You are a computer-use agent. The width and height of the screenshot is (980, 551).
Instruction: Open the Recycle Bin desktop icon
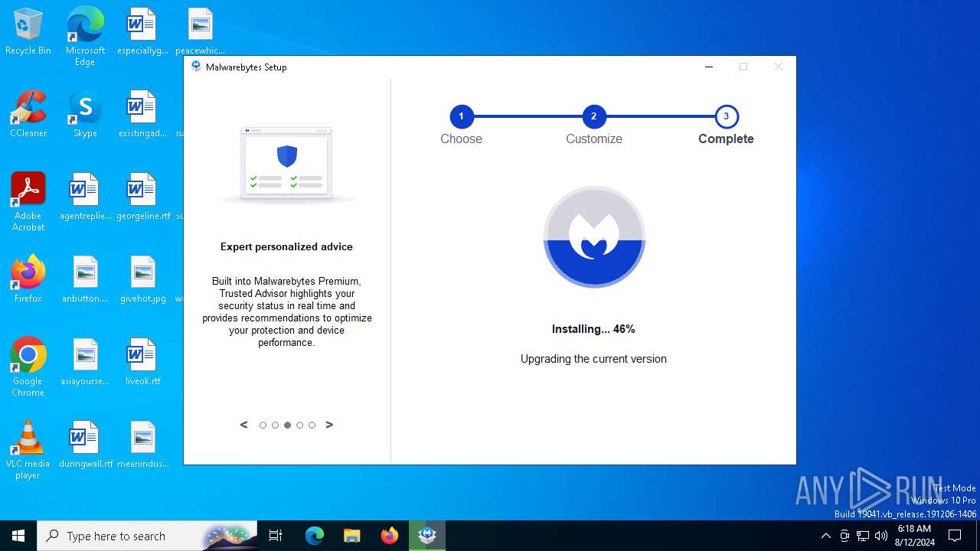(x=28, y=32)
